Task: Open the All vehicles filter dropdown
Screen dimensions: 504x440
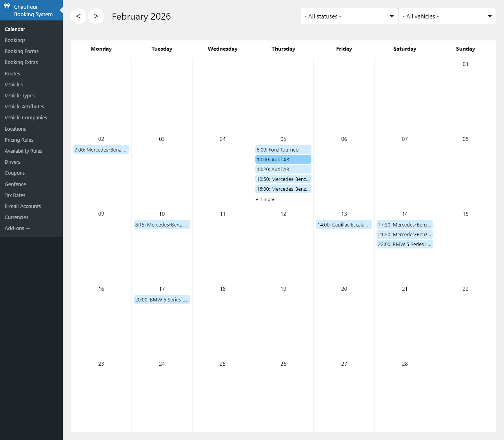Action: point(447,16)
